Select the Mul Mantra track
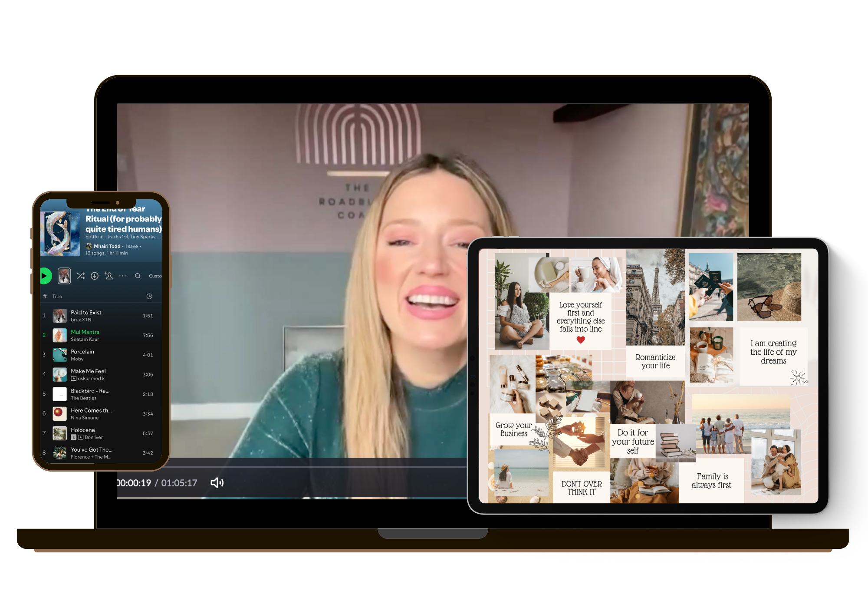This screenshot has height=614, width=868. [85, 332]
